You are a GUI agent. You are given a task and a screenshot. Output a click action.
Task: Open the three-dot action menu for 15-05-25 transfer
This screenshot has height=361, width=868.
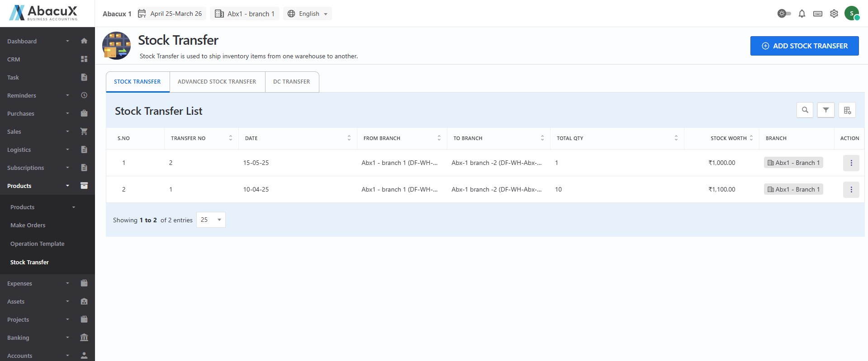coord(851,163)
